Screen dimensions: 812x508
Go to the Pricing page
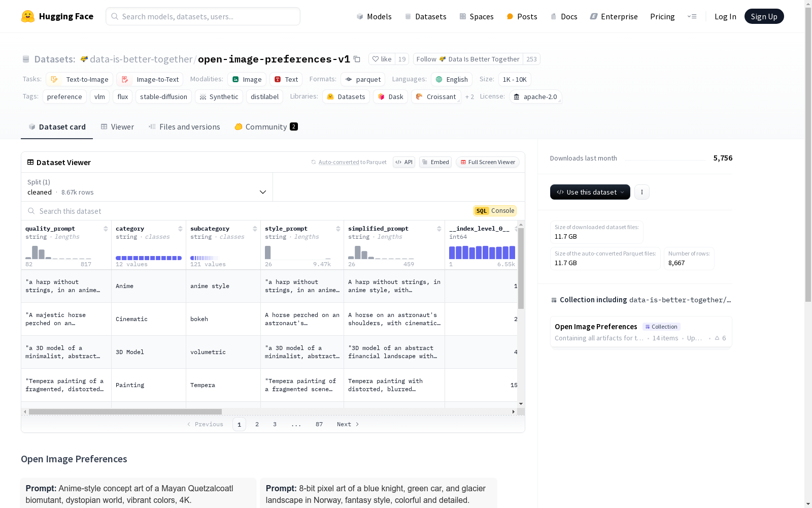coord(662,16)
